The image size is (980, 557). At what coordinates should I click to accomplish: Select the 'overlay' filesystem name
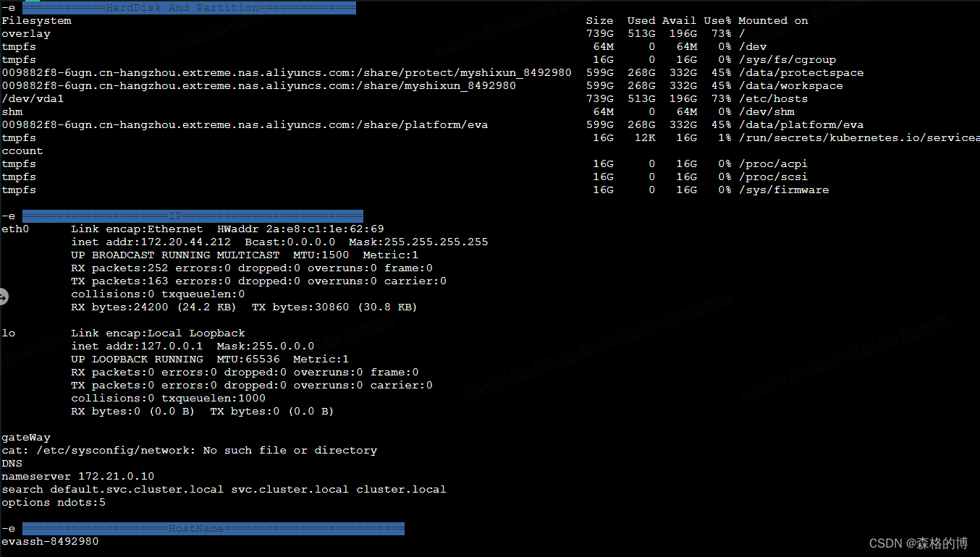tap(26, 34)
